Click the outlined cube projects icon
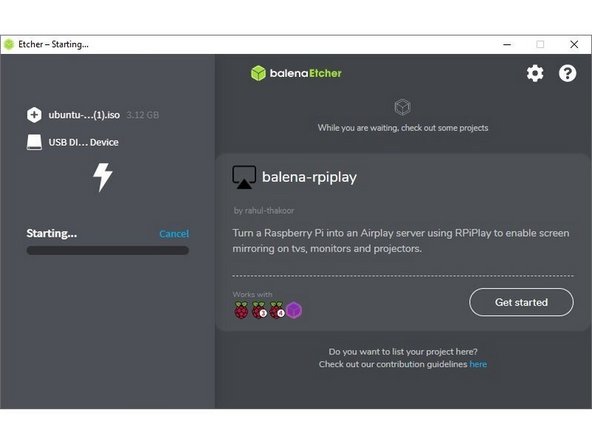592x444 pixels. pyautogui.click(x=402, y=107)
